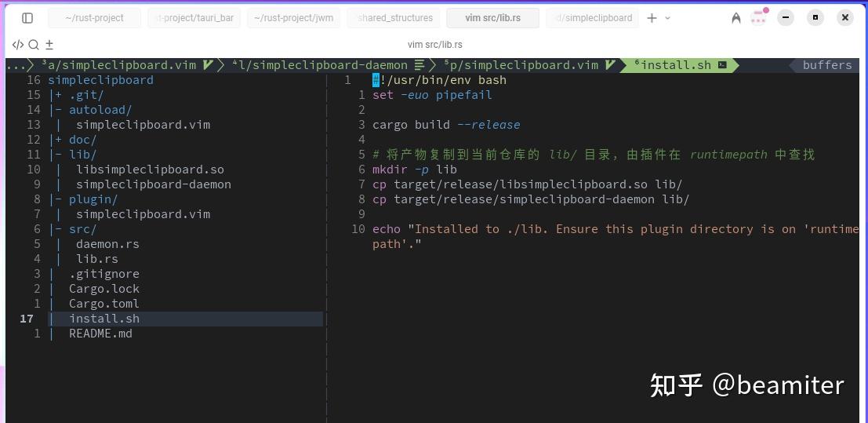868x423 pixels.
Task: Click the buffers label in bufferline
Action: (827, 65)
